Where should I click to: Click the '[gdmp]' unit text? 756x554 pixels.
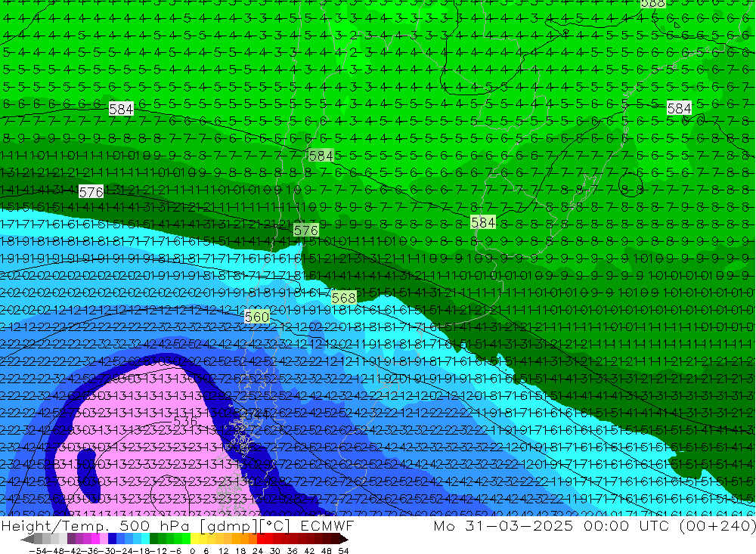tap(229, 526)
